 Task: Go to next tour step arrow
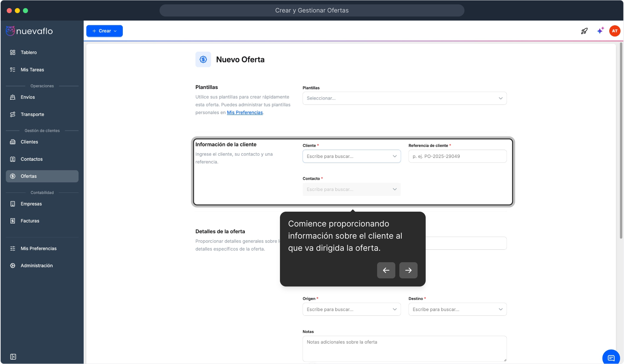point(408,270)
